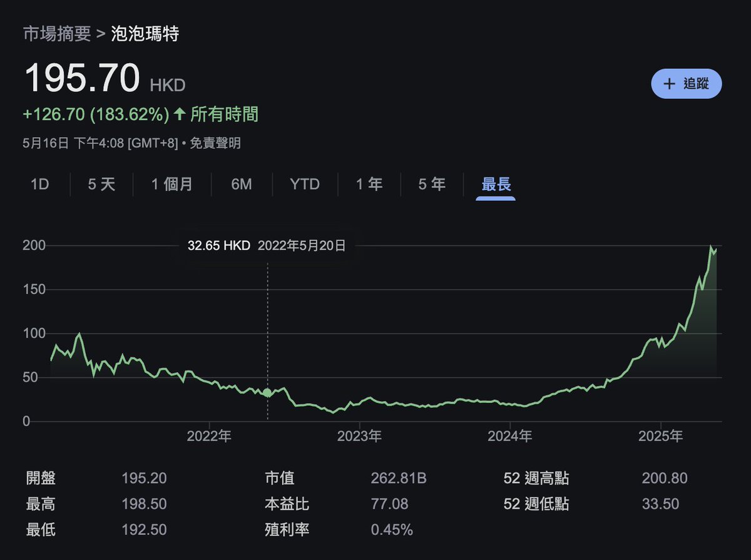The width and height of the screenshot is (751, 560).
Task: Click the 本益比 value 77.08
Action: pyautogui.click(x=389, y=504)
